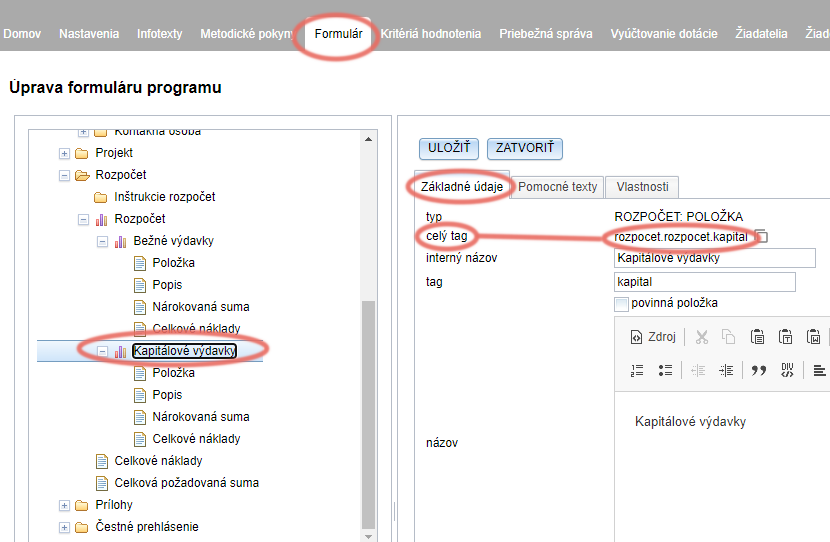Select Celkové náklady under Kapitálové výdavky
This screenshot has height=542, width=830.
(x=196, y=439)
